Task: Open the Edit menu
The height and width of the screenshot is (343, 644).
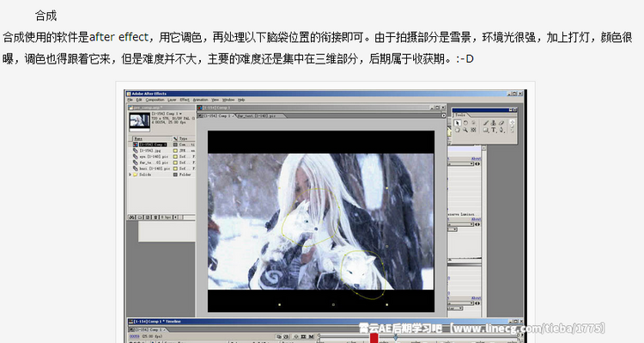Action: pyautogui.click(x=139, y=100)
